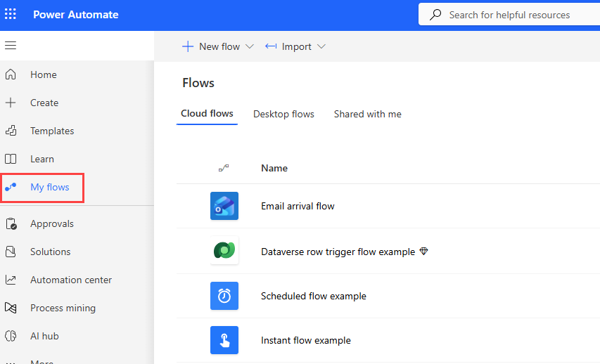Viewport: 600px width, 364px height.
Task: Click the Import arrow icon
Action: [x=271, y=46]
